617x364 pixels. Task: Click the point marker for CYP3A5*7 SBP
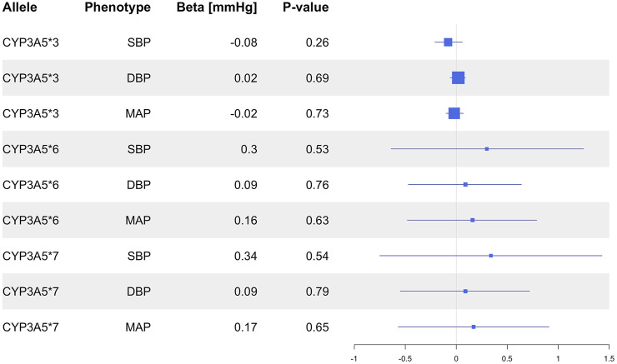[491, 256]
